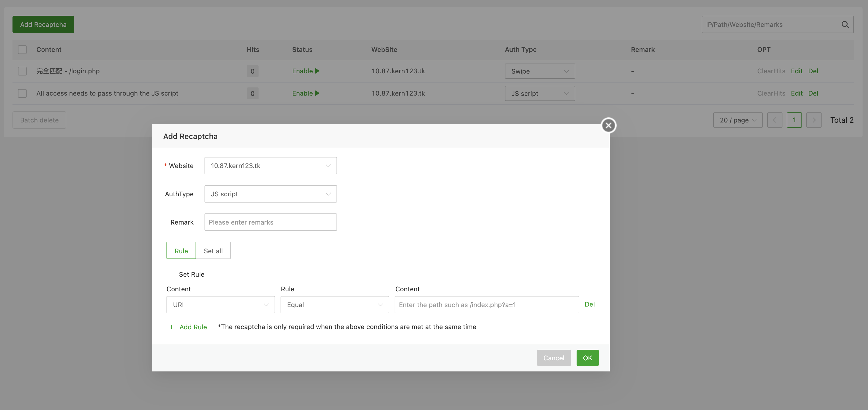Click Enable play arrow for JS script row
Viewport: 868px width, 410px height.
pos(317,93)
